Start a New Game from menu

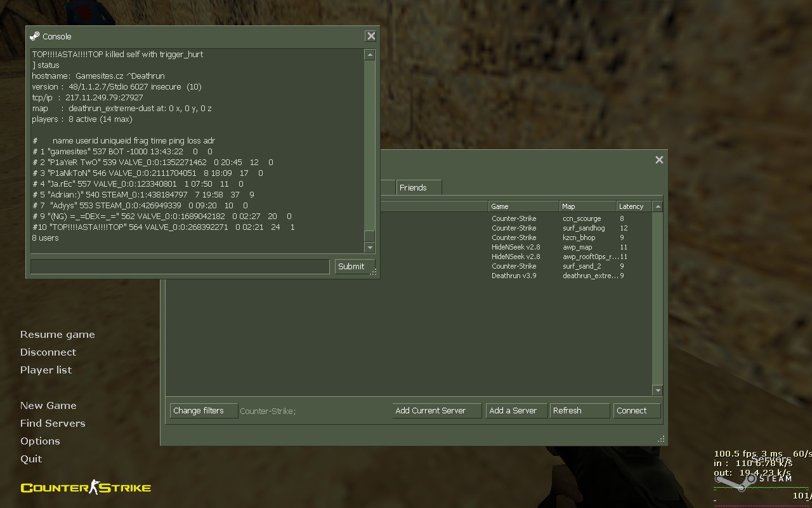point(48,406)
